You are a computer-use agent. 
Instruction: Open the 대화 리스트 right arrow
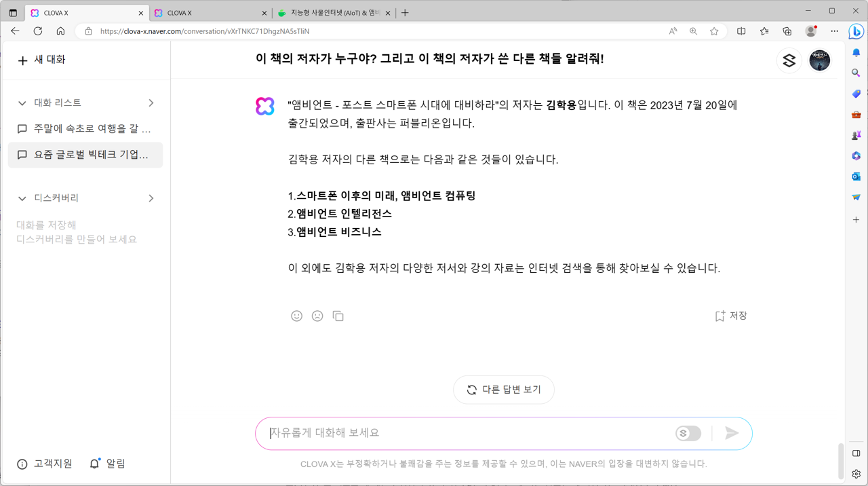(151, 103)
